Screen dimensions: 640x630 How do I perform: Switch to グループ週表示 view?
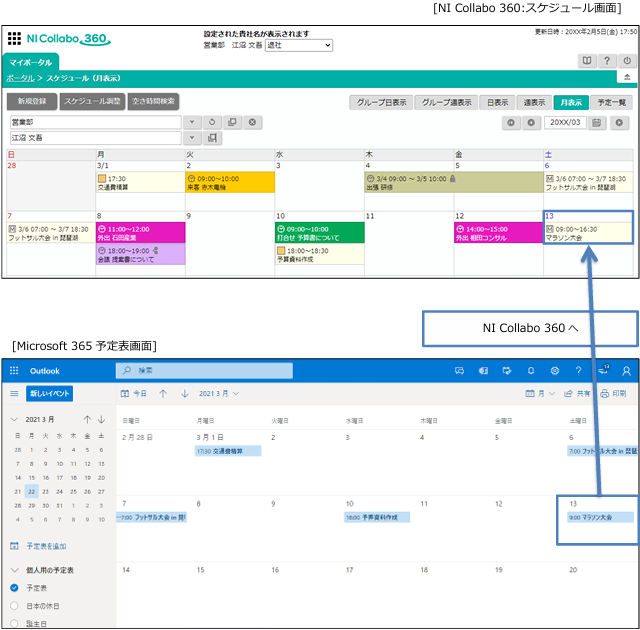(x=446, y=102)
